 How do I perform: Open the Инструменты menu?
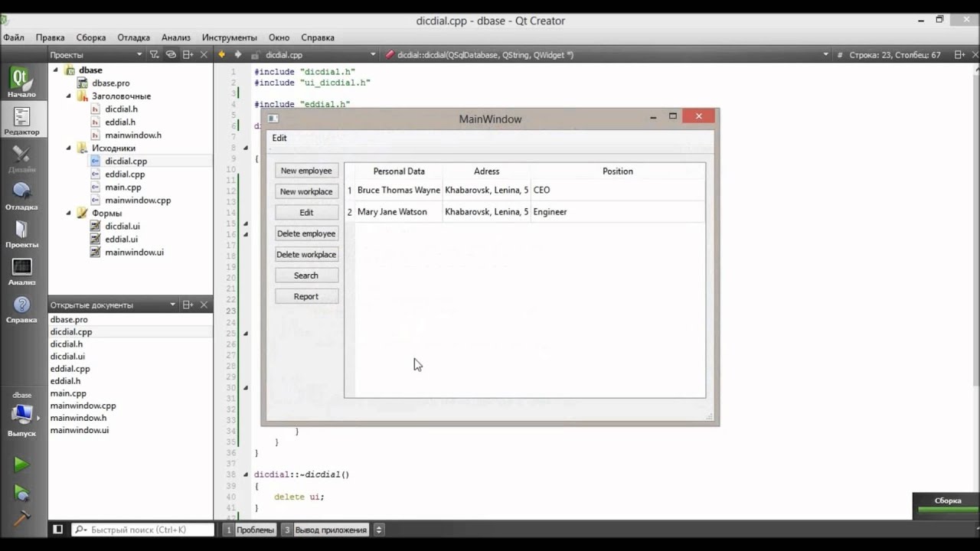point(230,37)
